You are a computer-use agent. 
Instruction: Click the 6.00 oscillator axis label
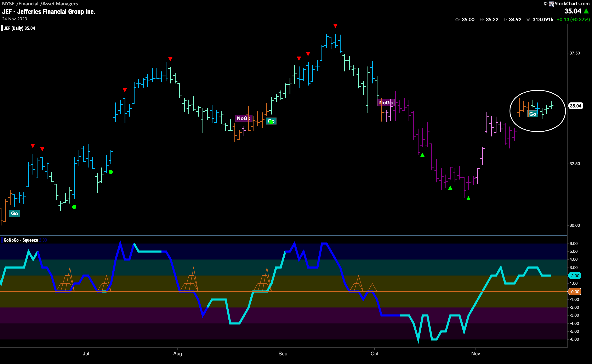pos(573,244)
